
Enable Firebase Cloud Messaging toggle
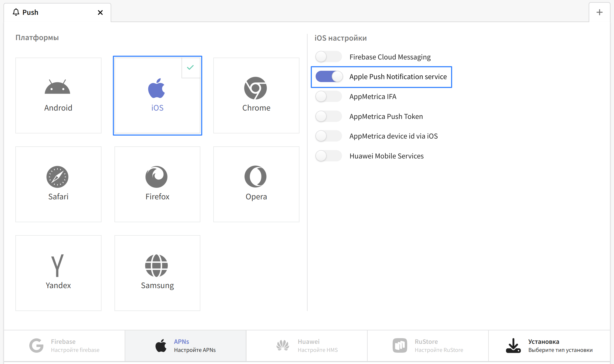(329, 57)
